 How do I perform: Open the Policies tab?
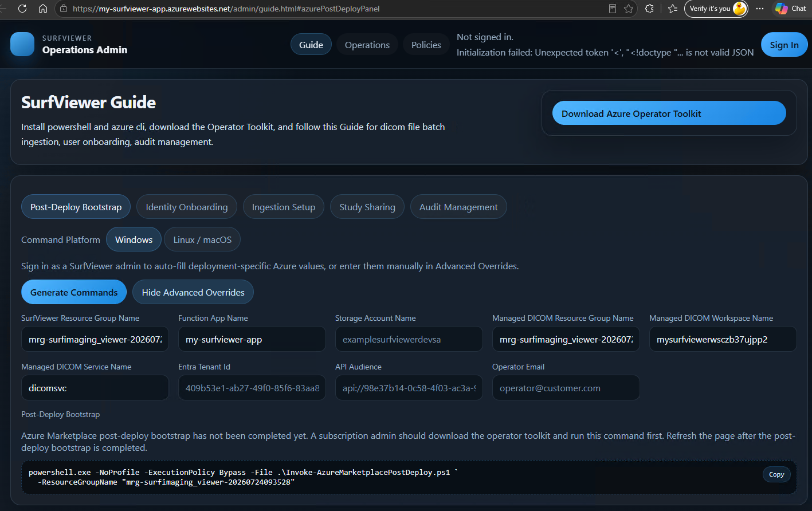click(426, 45)
